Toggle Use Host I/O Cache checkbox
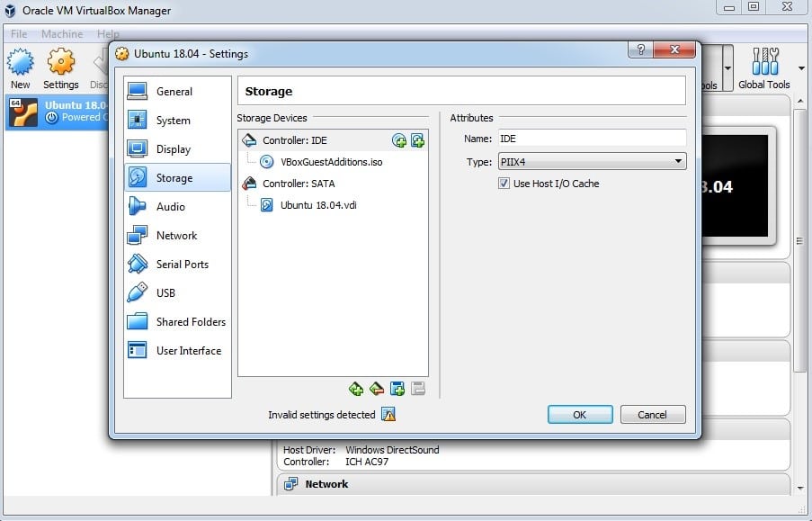Screen dimensions: 812x521 (504, 184)
